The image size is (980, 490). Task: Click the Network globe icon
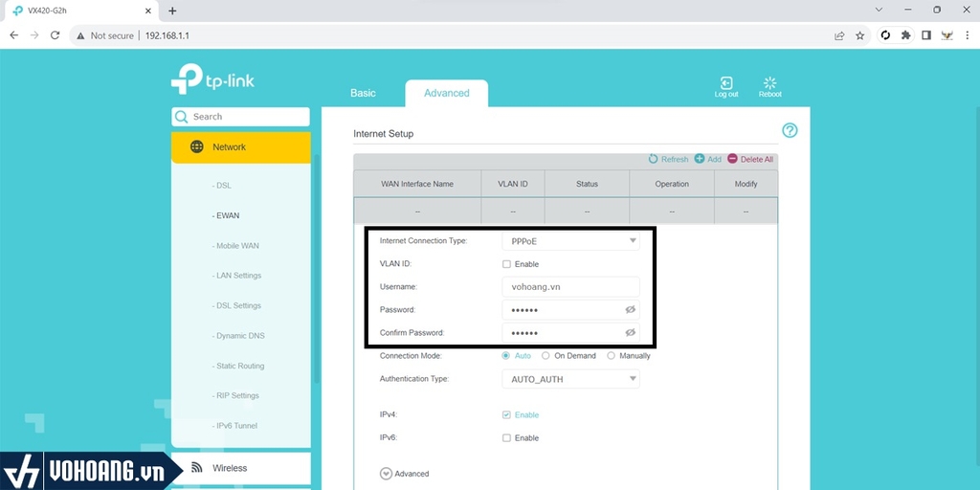coord(196,146)
